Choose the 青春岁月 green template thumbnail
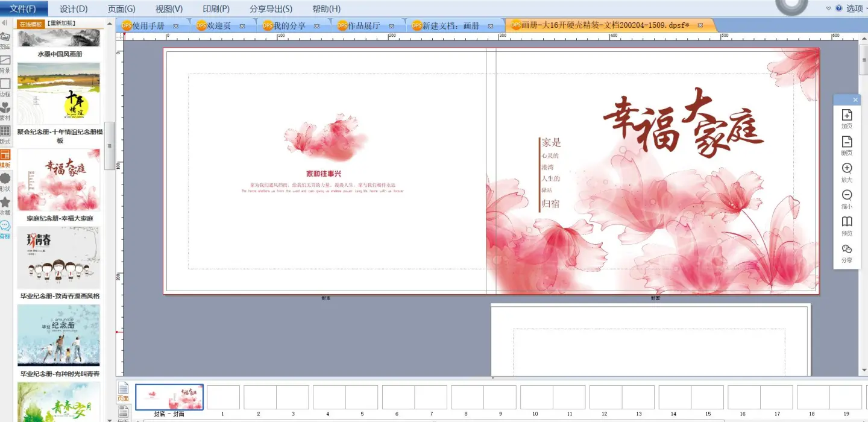The width and height of the screenshot is (868, 422). click(x=58, y=402)
